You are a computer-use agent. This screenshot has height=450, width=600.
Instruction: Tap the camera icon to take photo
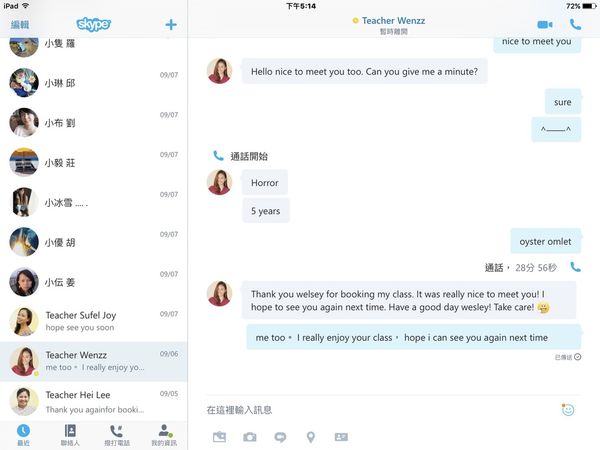(x=250, y=437)
